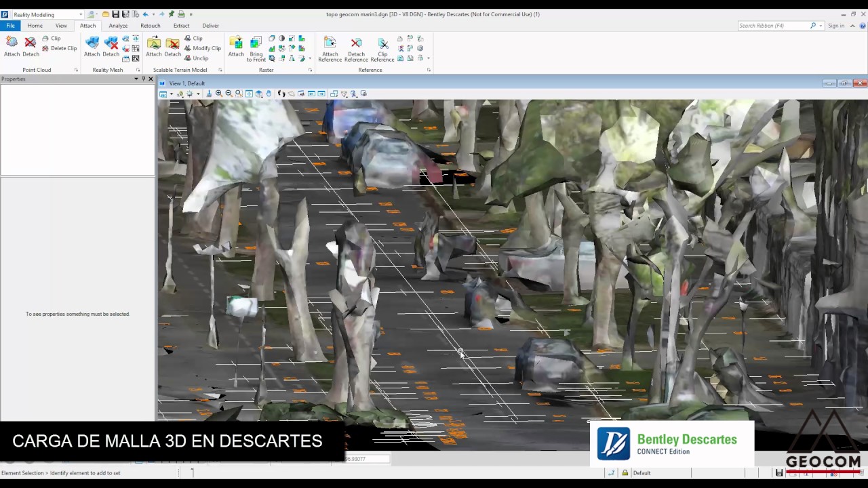Image resolution: width=868 pixels, height=488 pixels.
Task: Click Clip Reference tool
Action: [x=382, y=49]
